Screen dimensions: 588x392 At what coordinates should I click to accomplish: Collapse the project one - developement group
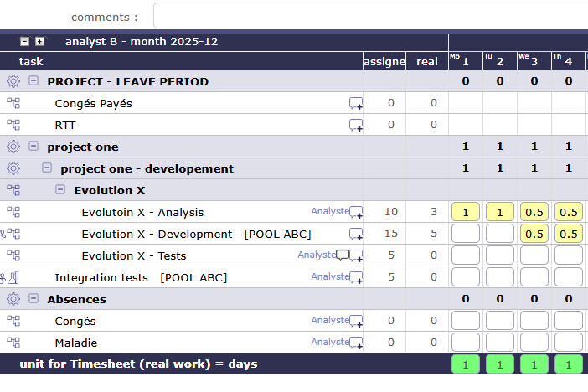click(47, 168)
